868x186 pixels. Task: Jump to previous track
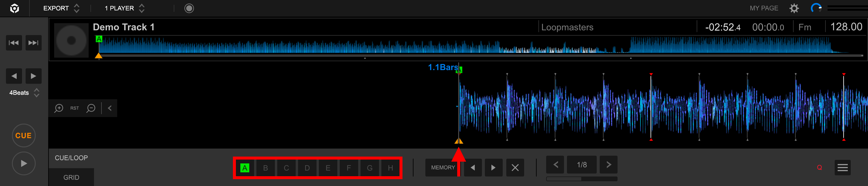click(x=14, y=43)
